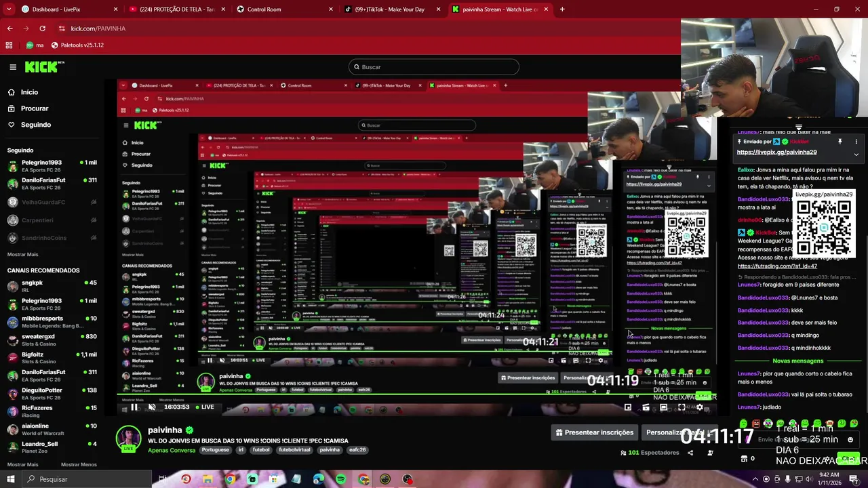The width and height of the screenshot is (868, 488).
Task: Open Spotify from the taskbar
Action: tap(341, 479)
